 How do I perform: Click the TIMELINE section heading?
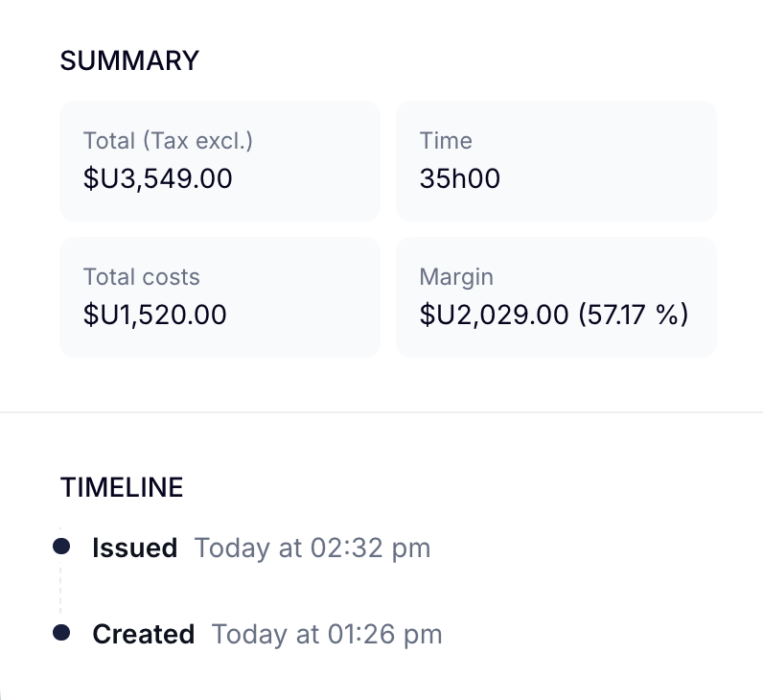[122, 487]
